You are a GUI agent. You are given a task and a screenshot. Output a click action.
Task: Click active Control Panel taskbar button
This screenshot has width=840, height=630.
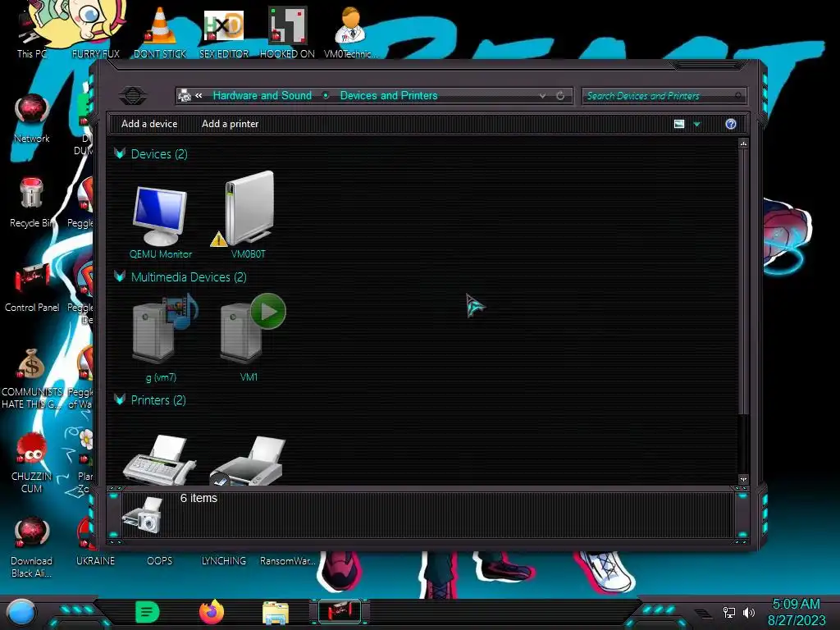[x=340, y=612]
